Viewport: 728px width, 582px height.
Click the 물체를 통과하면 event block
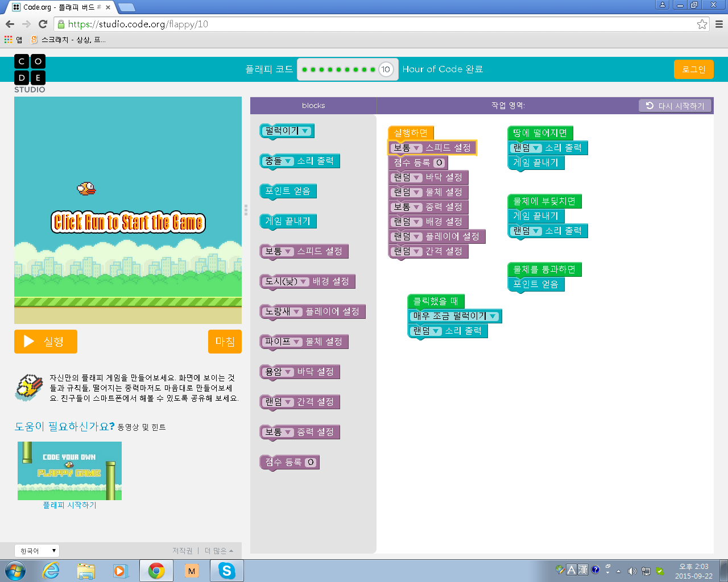(x=544, y=269)
